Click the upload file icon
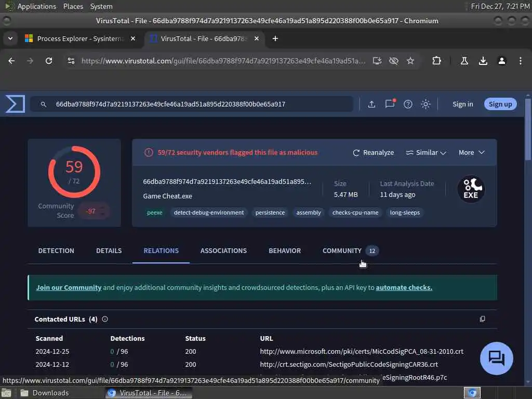 pyautogui.click(x=371, y=104)
